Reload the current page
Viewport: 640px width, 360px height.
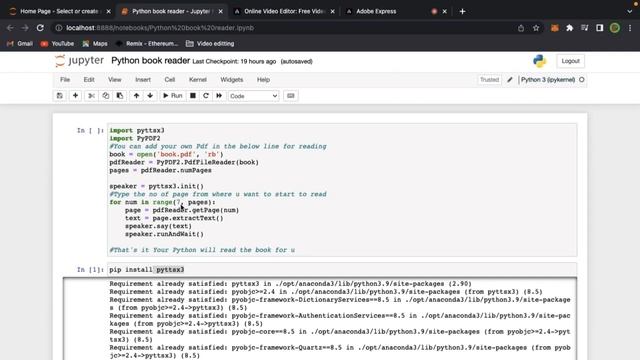tap(40, 28)
